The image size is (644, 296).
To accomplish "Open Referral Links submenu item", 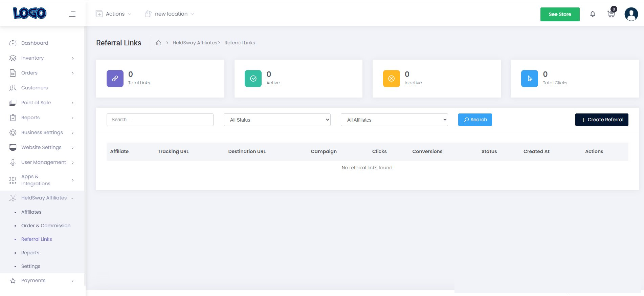I will pos(37,239).
